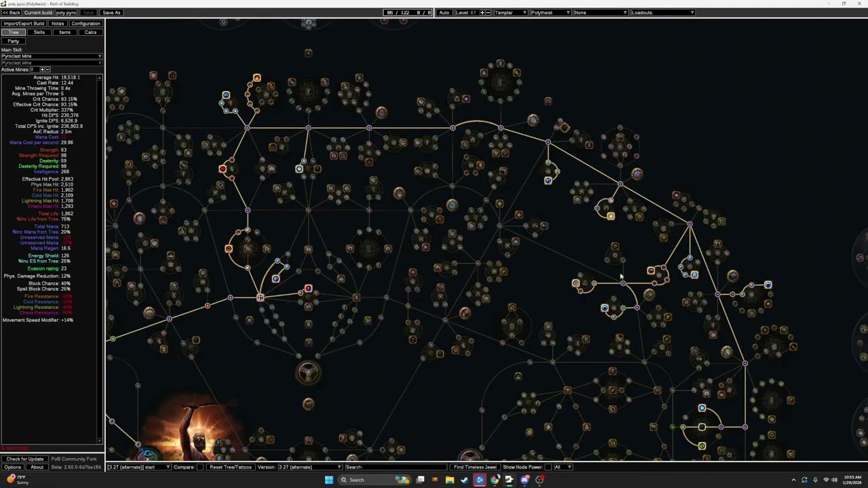Screen dimensions: 868x488
Task: Click Reset Tree/Tattoos
Action: pos(231,467)
